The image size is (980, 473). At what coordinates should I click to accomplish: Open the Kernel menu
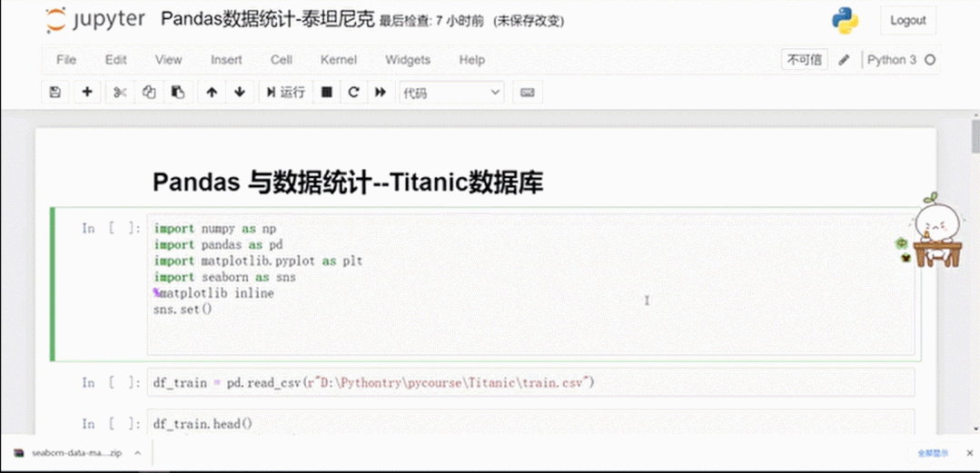[x=339, y=60]
